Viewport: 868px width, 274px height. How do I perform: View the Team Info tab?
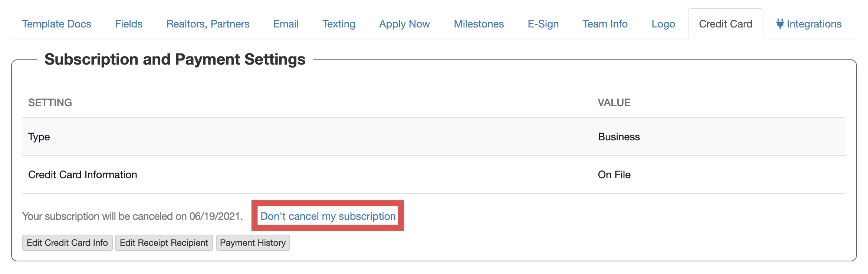click(x=605, y=24)
